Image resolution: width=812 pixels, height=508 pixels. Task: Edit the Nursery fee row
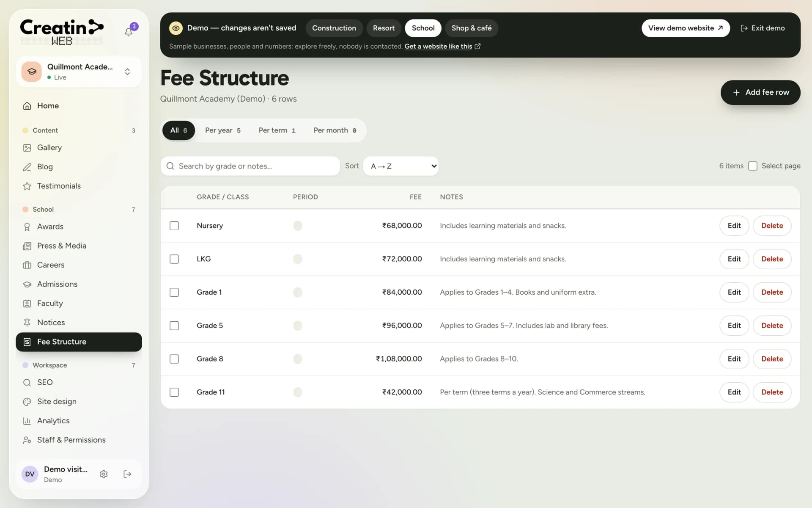pyautogui.click(x=734, y=226)
